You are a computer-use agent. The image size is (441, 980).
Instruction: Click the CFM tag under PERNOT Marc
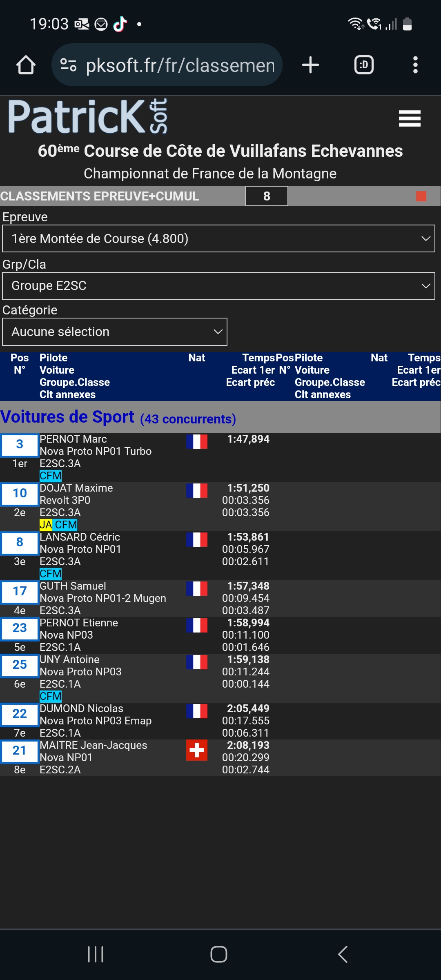[x=51, y=476]
